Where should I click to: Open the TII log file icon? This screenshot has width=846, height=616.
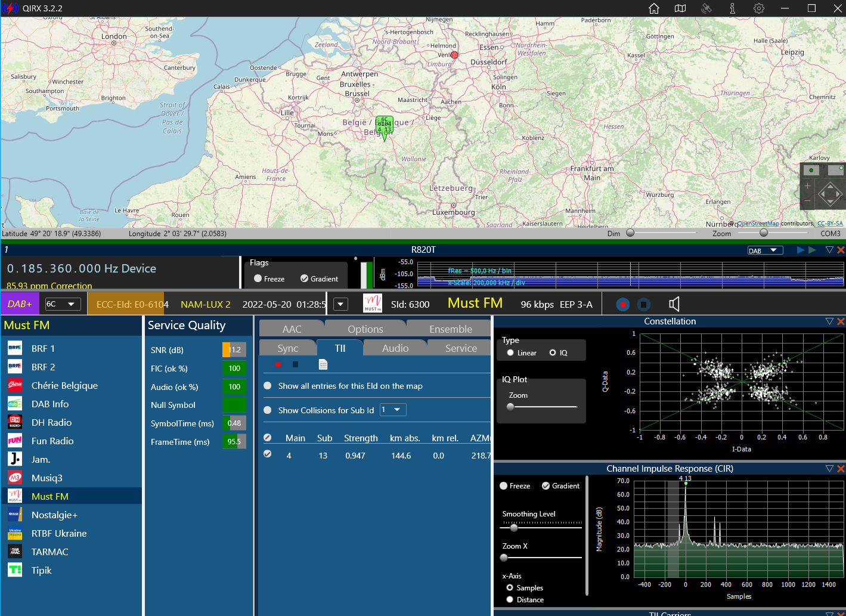pyautogui.click(x=323, y=364)
